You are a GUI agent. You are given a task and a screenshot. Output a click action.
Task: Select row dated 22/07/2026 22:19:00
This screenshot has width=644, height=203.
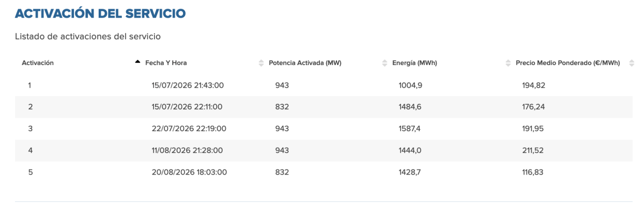tap(324, 128)
